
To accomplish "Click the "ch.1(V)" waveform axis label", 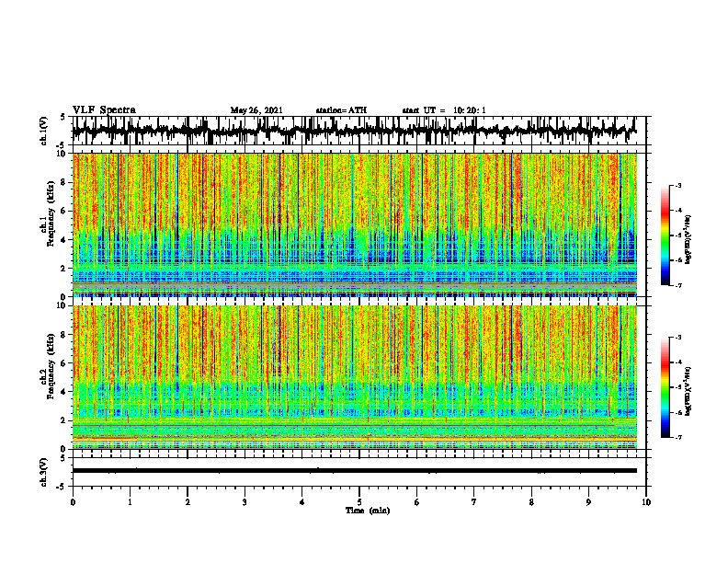I will [43, 131].
